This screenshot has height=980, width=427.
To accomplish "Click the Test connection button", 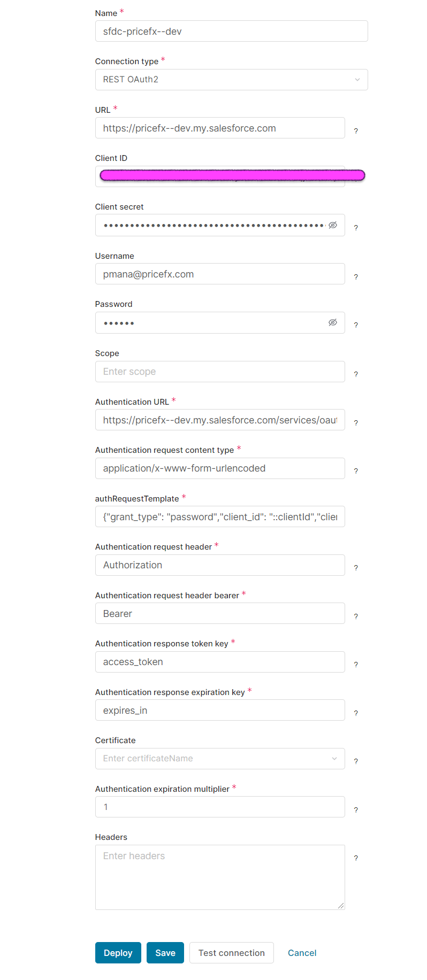I will 232,953.
